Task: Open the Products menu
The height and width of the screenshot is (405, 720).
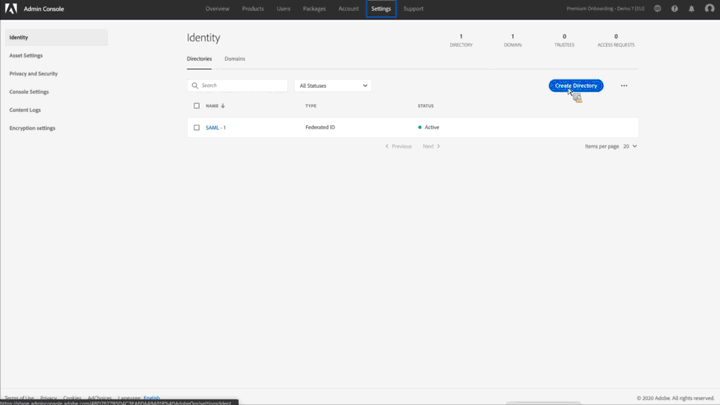Action: click(253, 9)
